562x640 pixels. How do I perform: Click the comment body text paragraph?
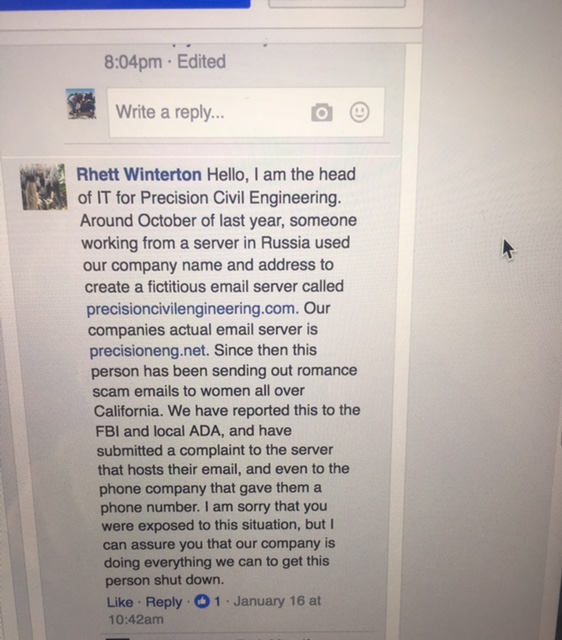[220, 377]
